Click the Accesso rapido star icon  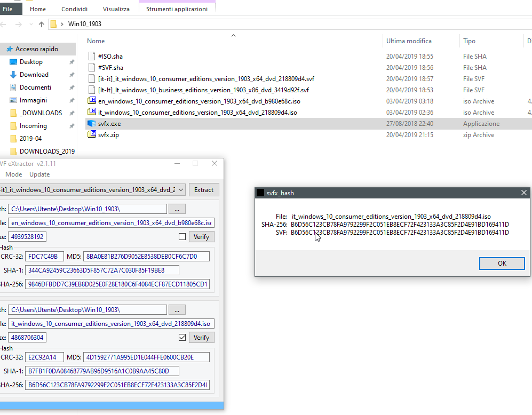click(10, 49)
